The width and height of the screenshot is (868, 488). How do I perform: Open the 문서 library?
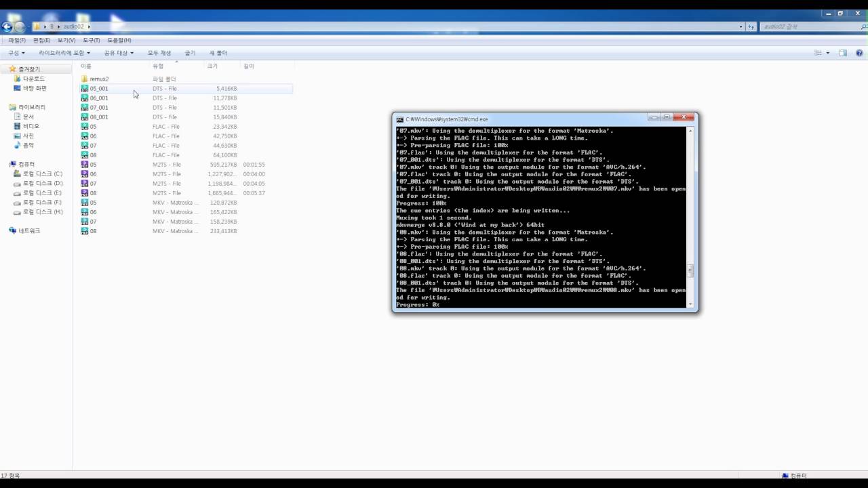tap(24, 117)
